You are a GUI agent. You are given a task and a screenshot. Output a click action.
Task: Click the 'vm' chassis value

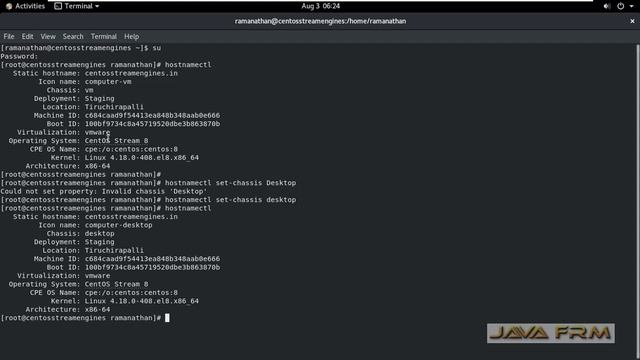click(89, 90)
